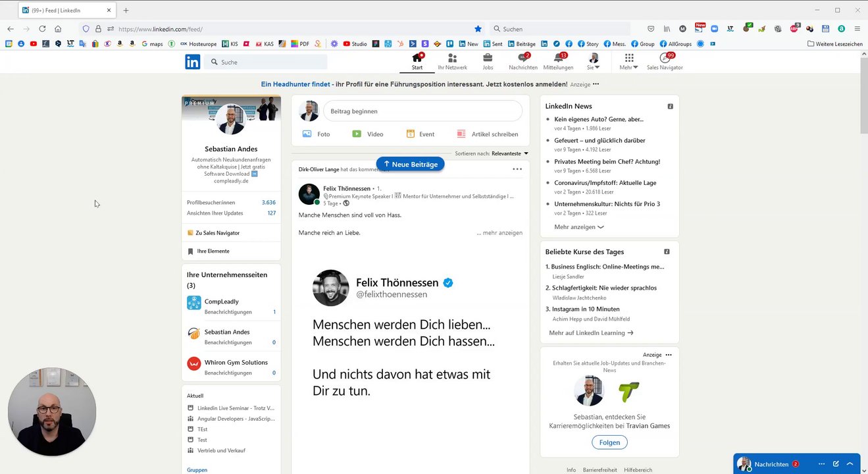The image size is (868, 474).
Task: Create an Event from the post box
Action: point(420,134)
